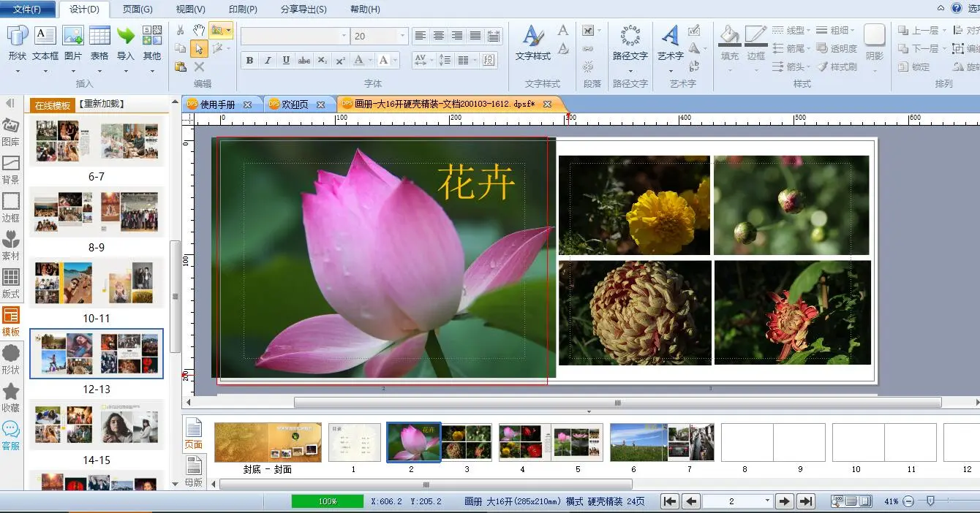Viewport: 980px width, 513px height.
Task: Click the 客服 customer service icon
Action: (x=11, y=435)
